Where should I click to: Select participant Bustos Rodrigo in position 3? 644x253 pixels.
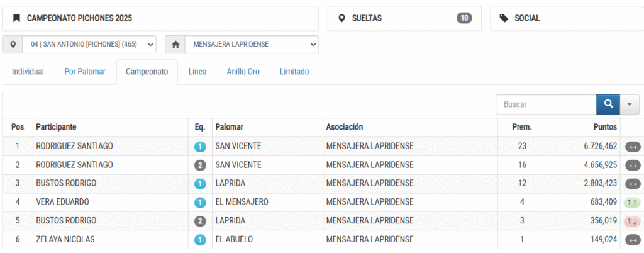coord(66,184)
